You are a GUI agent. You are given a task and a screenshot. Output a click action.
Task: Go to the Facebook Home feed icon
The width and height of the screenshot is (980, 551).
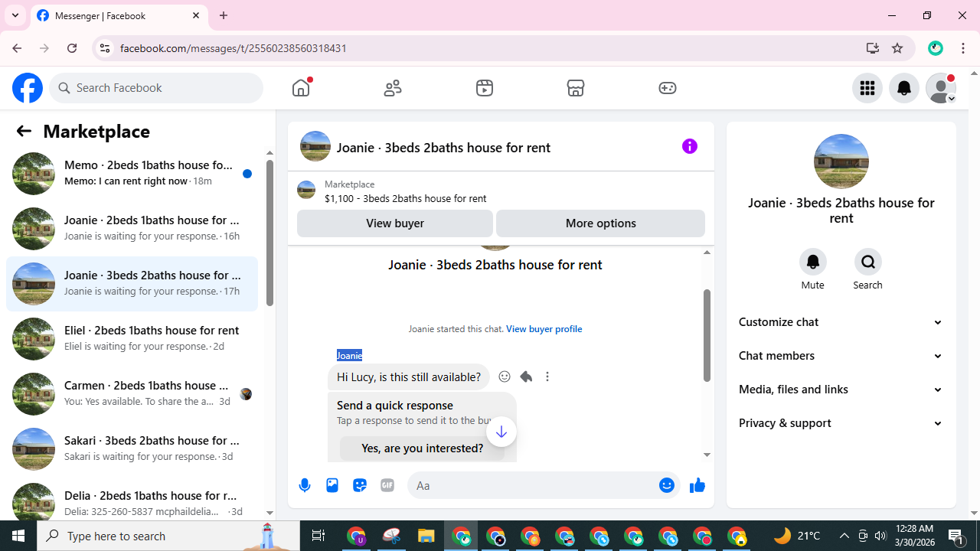(x=301, y=88)
